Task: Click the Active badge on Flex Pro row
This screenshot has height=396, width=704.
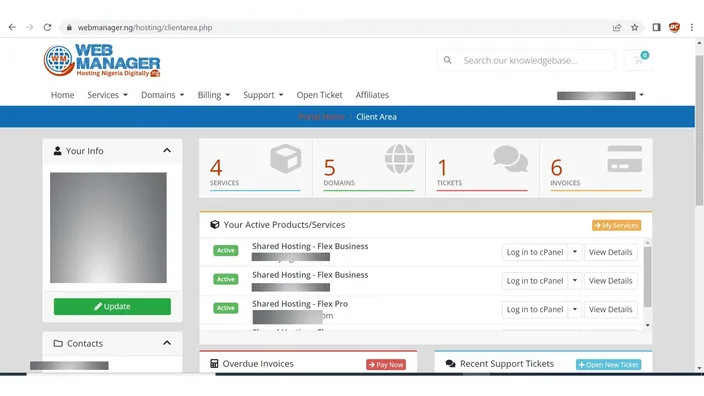Action: coord(225,308)
